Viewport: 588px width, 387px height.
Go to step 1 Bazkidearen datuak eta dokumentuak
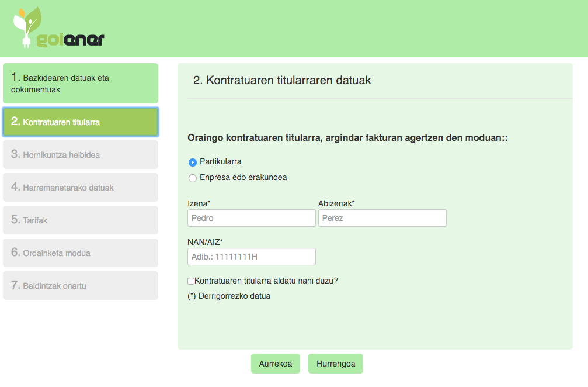pos(81,83)
